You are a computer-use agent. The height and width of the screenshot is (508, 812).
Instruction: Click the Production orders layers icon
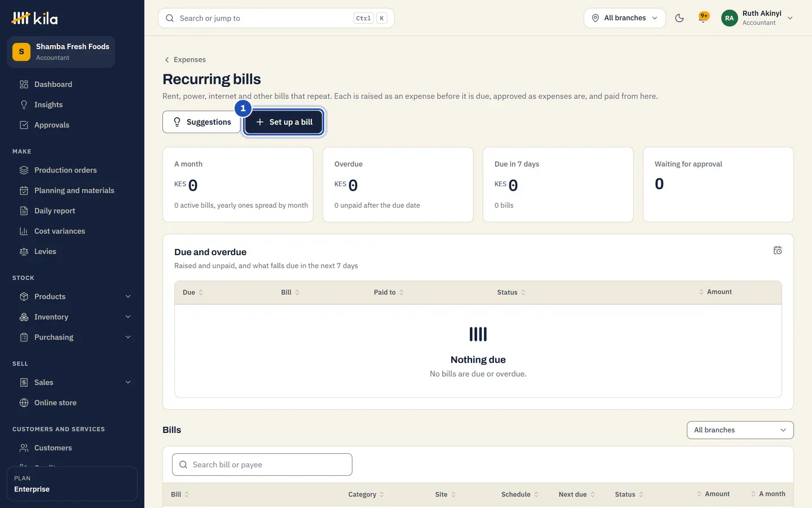24,170
